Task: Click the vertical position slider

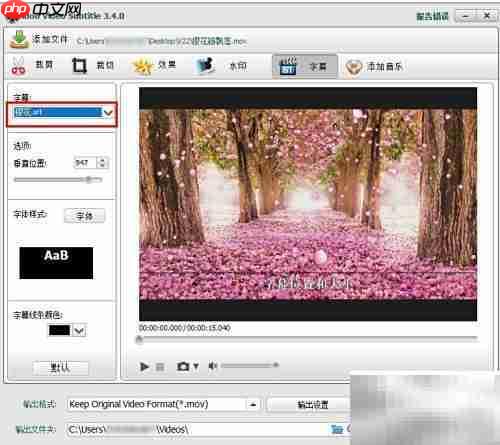Action: tap(58, 180)
